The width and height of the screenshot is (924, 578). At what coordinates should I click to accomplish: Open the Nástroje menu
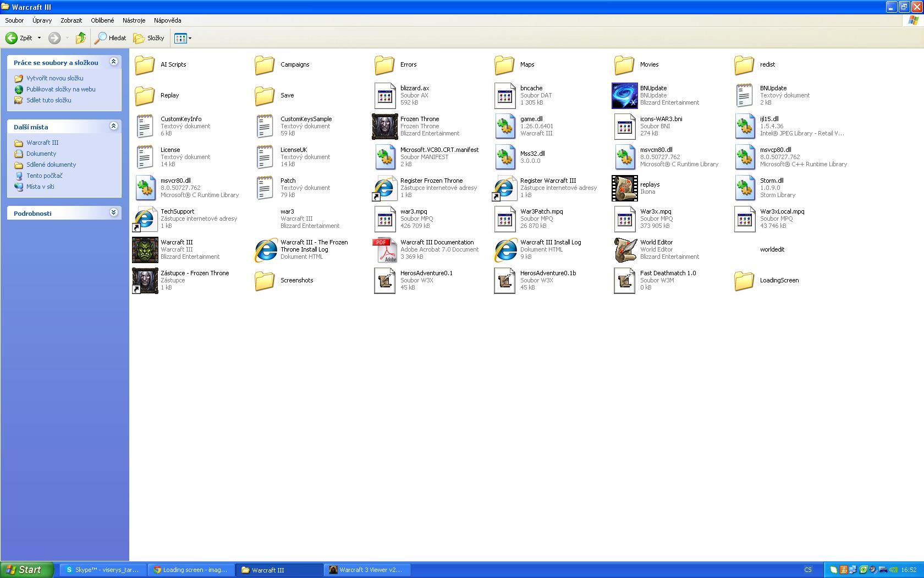coord(134,20)
